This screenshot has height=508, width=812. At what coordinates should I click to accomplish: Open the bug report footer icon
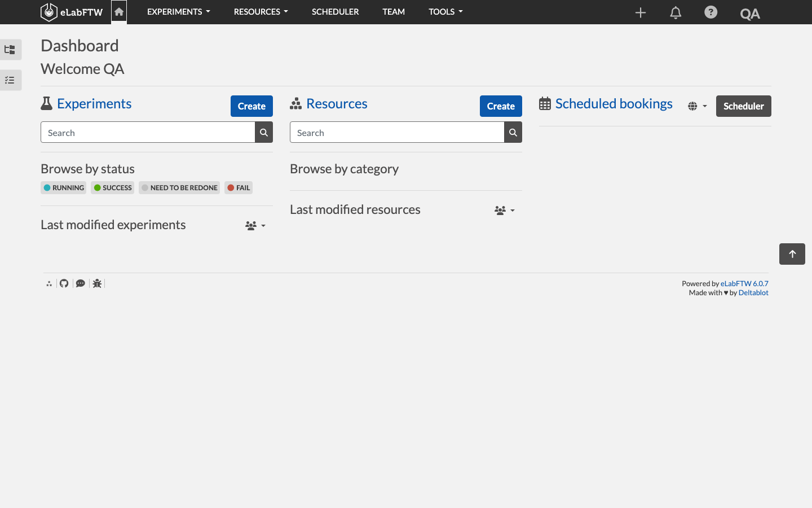tap(97, 283)
